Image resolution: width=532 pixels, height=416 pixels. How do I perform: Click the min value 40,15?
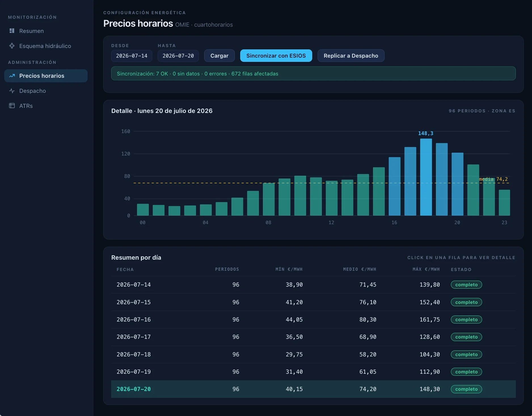(x=294, y=389)
